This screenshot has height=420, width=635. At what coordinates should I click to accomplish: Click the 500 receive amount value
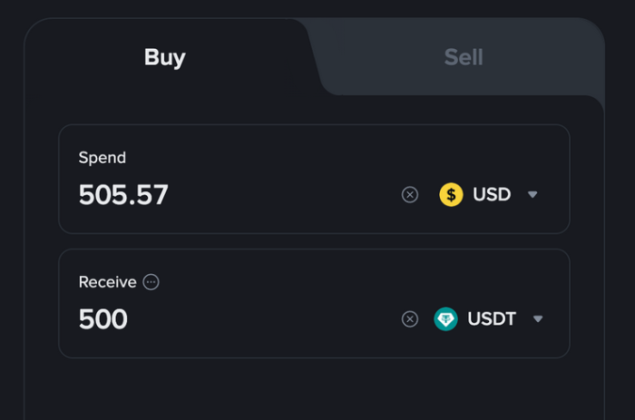click(103, 320)
